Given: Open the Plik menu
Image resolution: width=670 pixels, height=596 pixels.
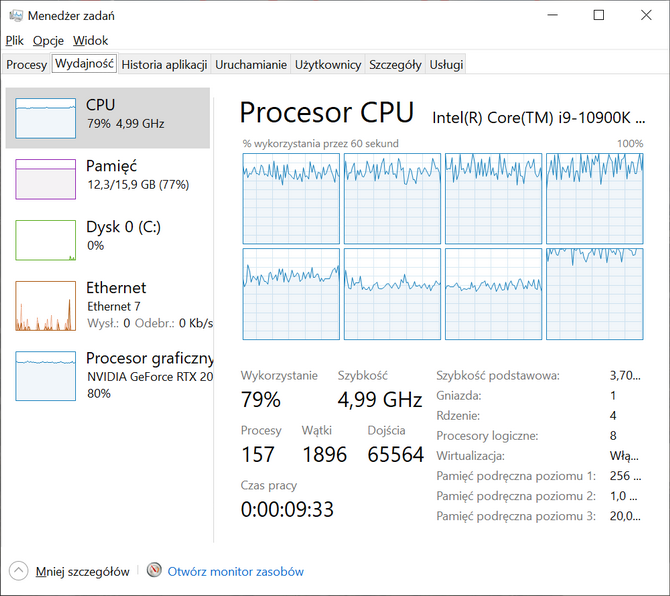Looking at the screenshot, I should pyautogui.click(x=15, y=41).
